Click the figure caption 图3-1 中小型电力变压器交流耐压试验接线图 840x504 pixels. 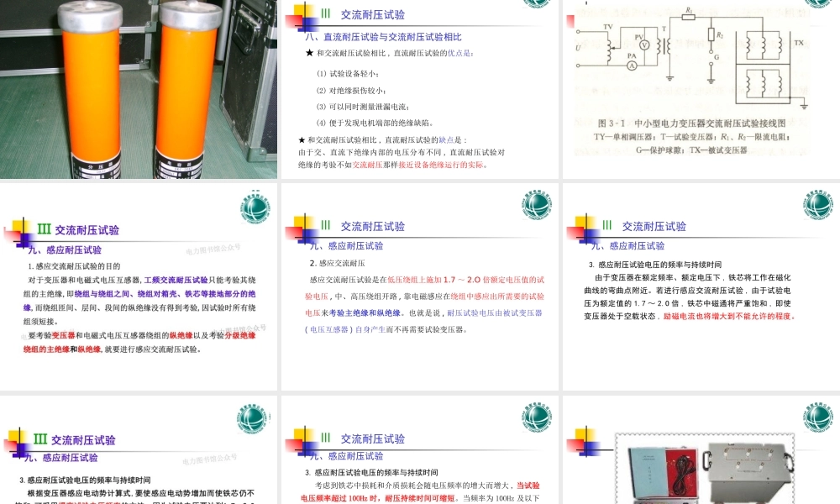click(x=691, y=123)
